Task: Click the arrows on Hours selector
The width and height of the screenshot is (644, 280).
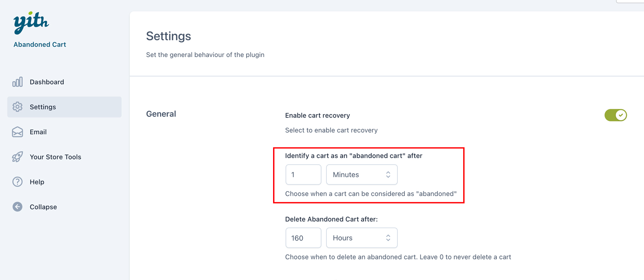Action: tap(388, 238)
